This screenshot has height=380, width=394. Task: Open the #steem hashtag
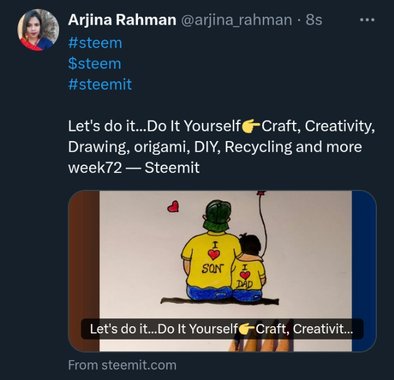click(x=95, y=43)
